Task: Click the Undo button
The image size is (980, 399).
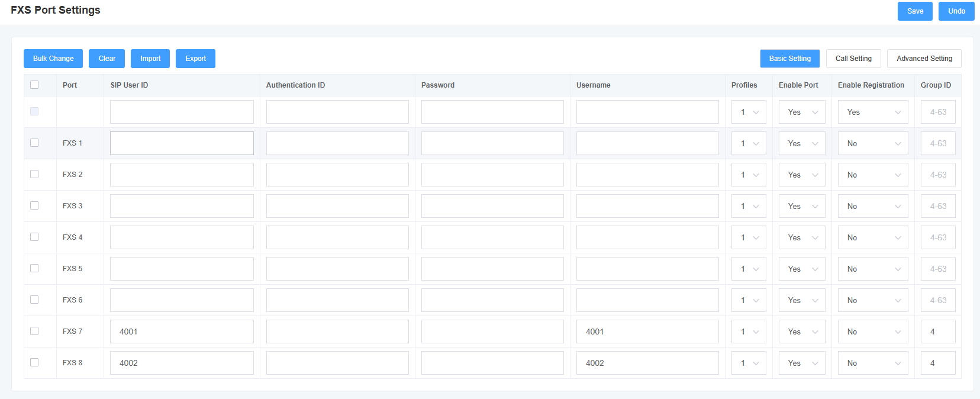Action: 956,11
